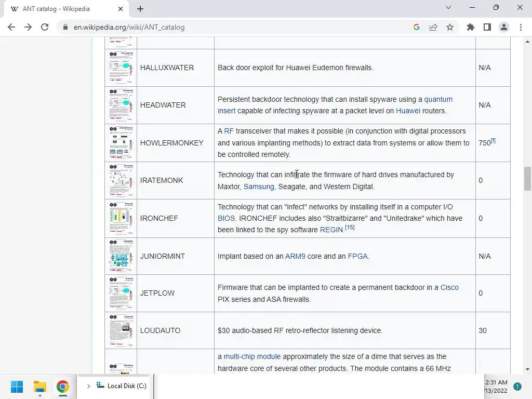The image size is (532, 399).
Task: Open Chrome three-dot menu
Action: (521, 27)
